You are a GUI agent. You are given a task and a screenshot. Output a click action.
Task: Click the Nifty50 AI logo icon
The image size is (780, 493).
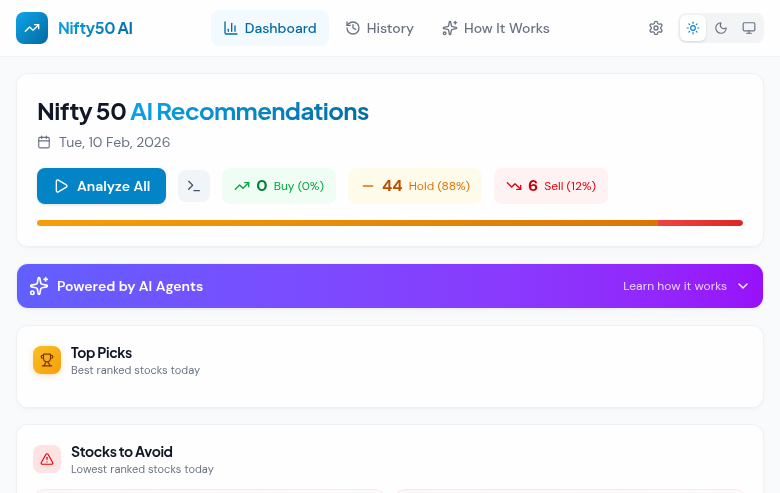(32, 28)
